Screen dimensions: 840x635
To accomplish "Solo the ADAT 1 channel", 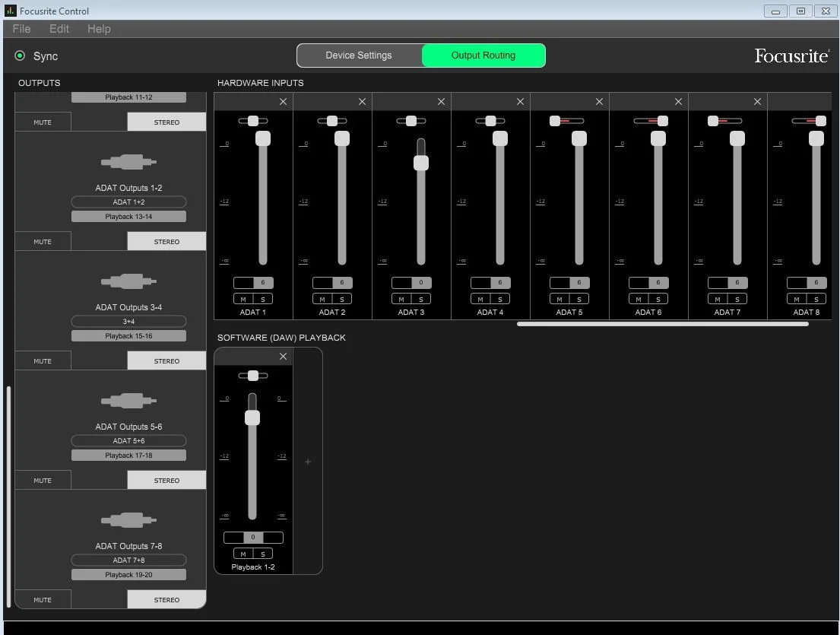I will (262, 299).
